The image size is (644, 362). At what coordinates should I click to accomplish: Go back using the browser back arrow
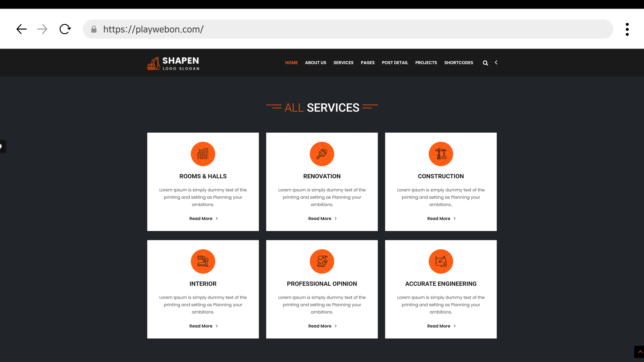(x=21, y=29)
